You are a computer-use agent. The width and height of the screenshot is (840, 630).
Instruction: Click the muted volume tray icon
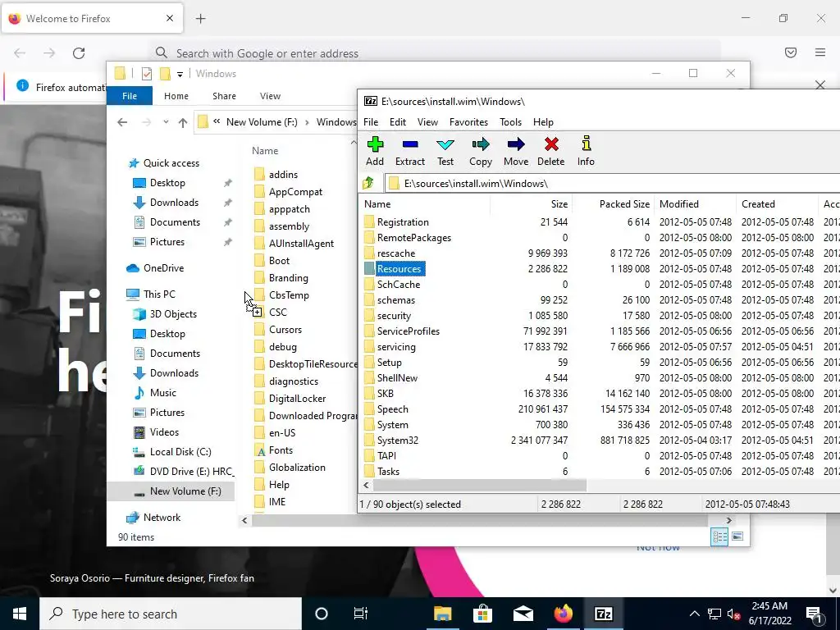point(734,614)
